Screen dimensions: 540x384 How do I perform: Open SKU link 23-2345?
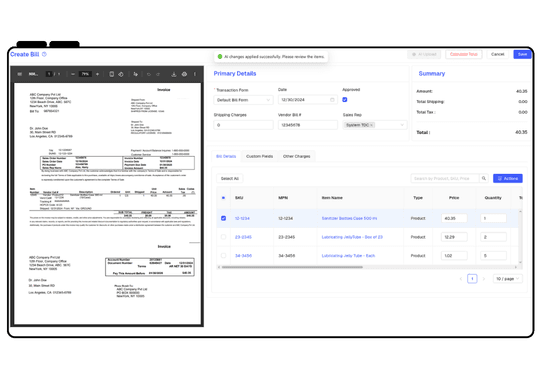(x=243, y=237)
